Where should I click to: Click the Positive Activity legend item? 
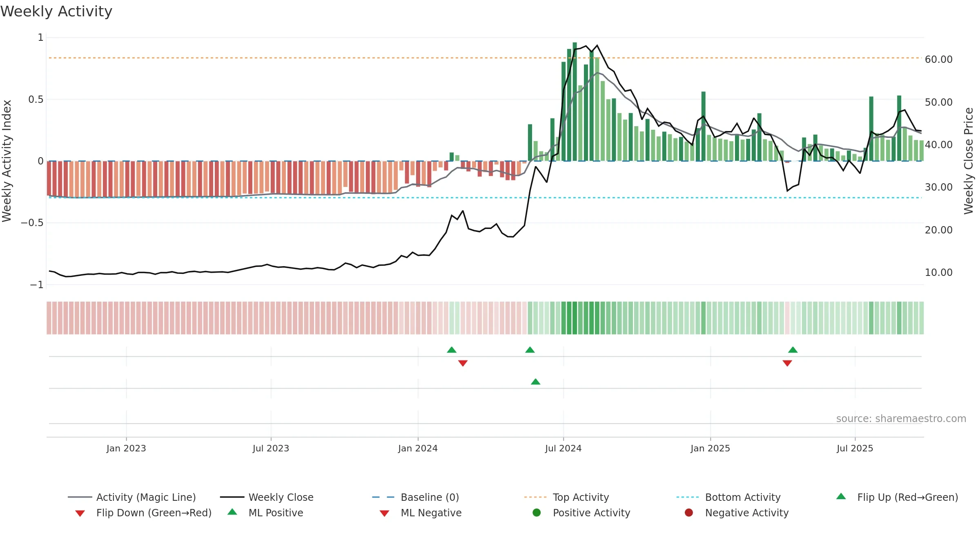[x=581, y=513]
